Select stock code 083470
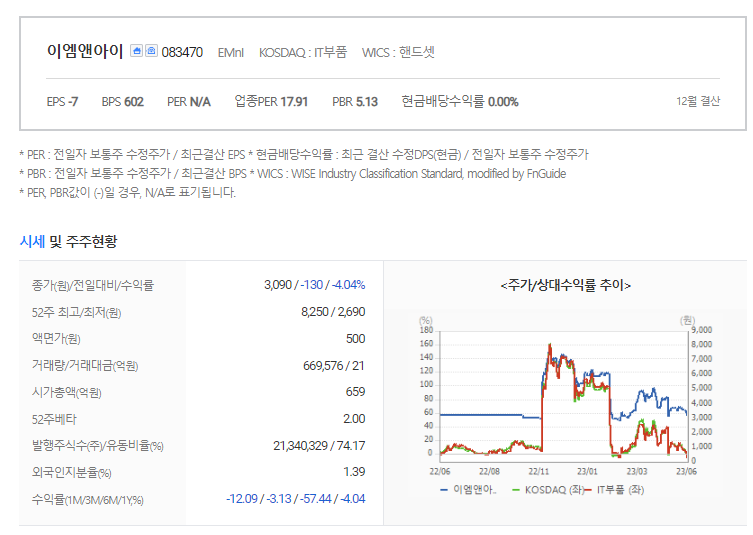 [182, 52]
